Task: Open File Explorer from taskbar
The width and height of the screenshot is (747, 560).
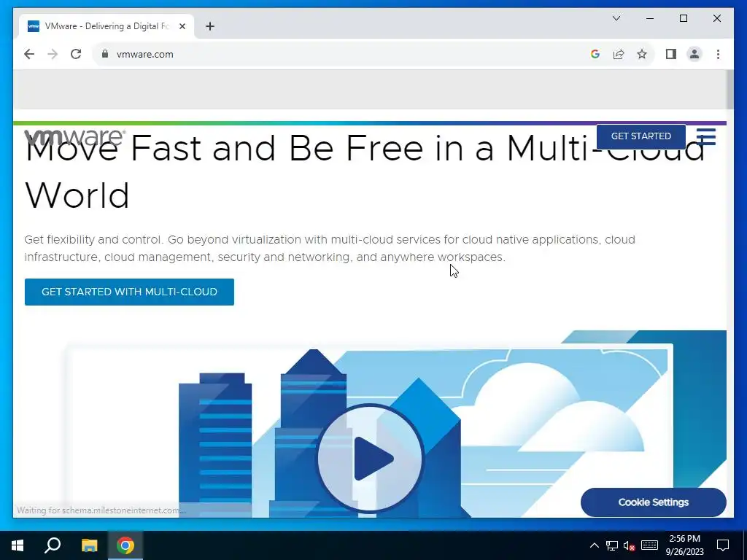Action: [89, 545]
